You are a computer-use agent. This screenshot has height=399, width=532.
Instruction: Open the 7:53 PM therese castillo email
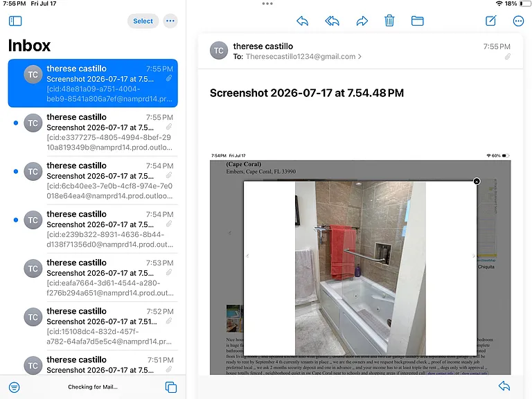pyautogui.click(x=93, y=278)
